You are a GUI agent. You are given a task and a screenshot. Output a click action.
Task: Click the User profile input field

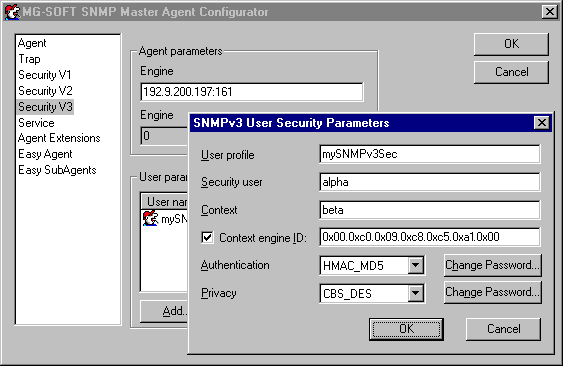click(x=429, y=154)
